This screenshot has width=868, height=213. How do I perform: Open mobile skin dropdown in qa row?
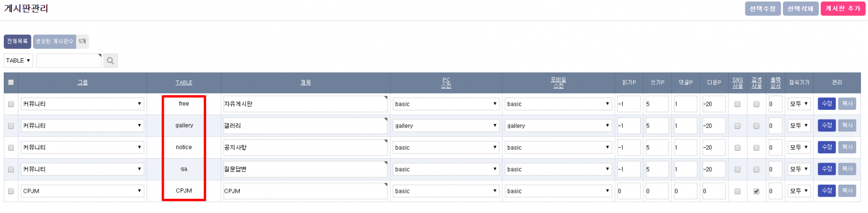coord(558,169)
